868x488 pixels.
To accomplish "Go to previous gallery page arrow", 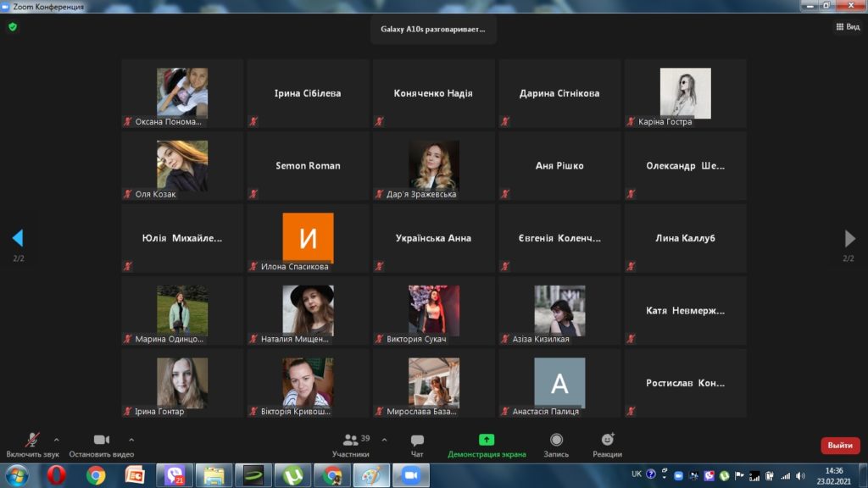I will [18, 238].
